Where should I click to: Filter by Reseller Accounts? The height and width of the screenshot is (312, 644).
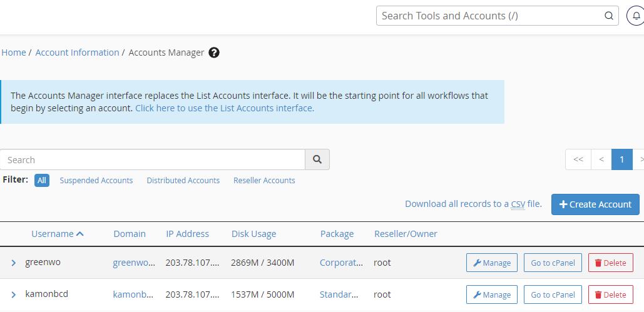tap(264, 181)
